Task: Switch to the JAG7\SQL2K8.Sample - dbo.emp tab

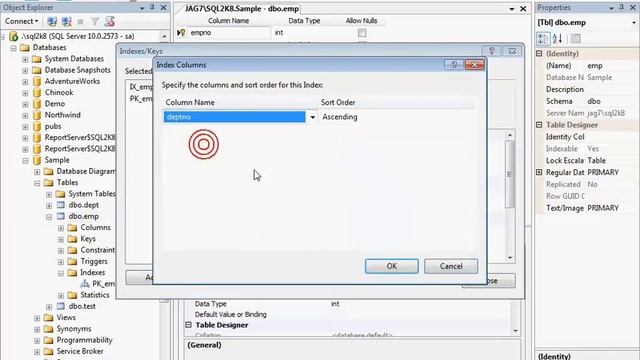Action: (x=242, y=9)
